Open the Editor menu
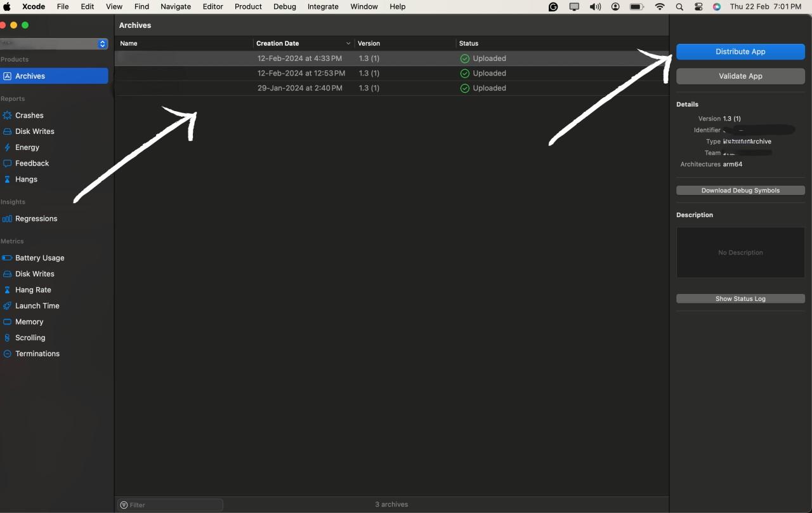This screenshot has height=513, width=812. [x=213, y=6]
